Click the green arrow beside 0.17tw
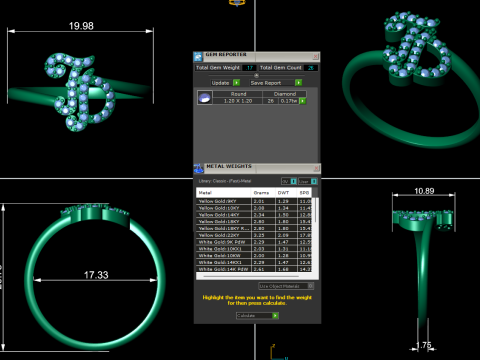This screenshot has height=360, width=480. click(303, 101)
